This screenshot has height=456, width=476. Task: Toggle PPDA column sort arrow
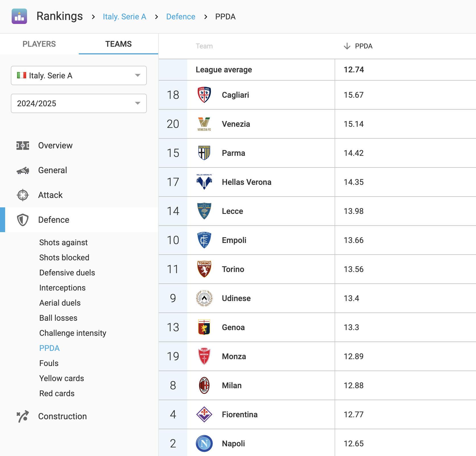[x=347, y=46]
